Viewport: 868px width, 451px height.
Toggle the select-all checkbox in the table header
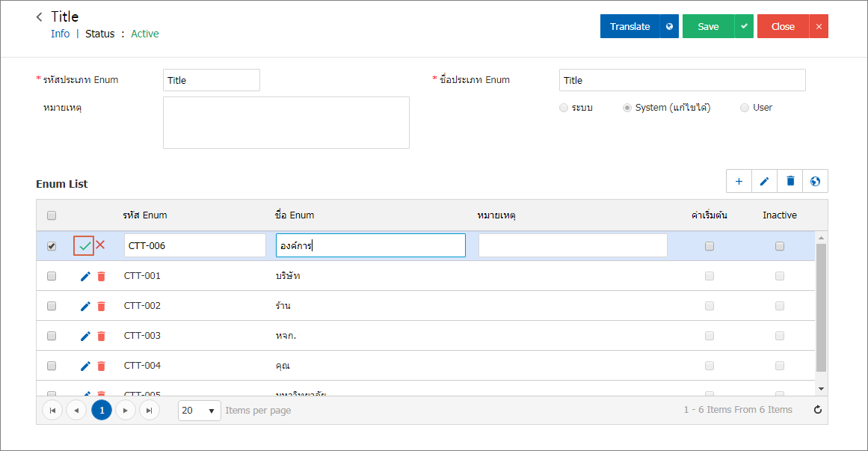point(52,215)
